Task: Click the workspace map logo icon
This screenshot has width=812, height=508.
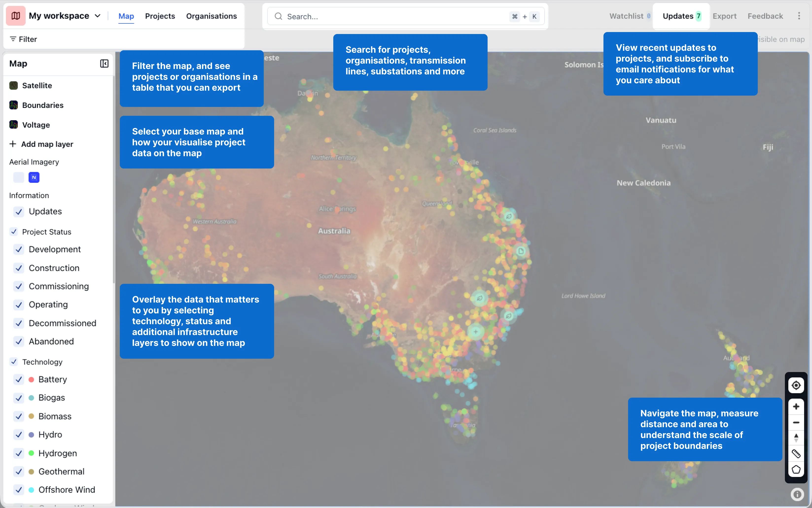Action: [16, 16]
